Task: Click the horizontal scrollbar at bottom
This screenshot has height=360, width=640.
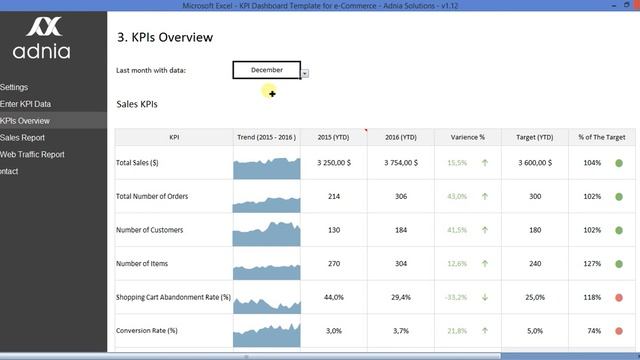Action: click(250, 356)
